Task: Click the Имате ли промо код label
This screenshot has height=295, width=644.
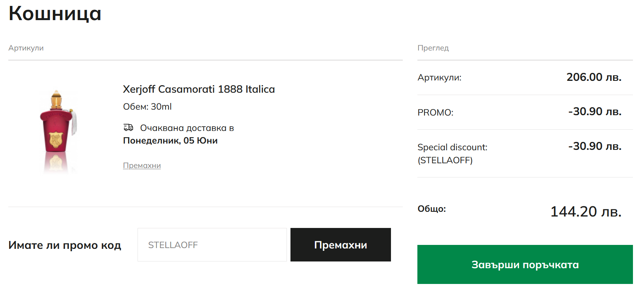Action: pyautogui.click(x=65, y=245)
